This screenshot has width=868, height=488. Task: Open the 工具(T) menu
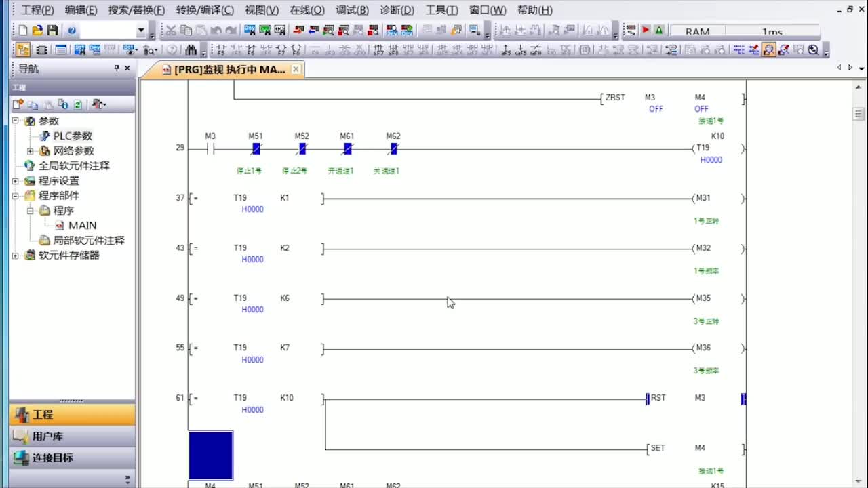(x=441, y=10)
